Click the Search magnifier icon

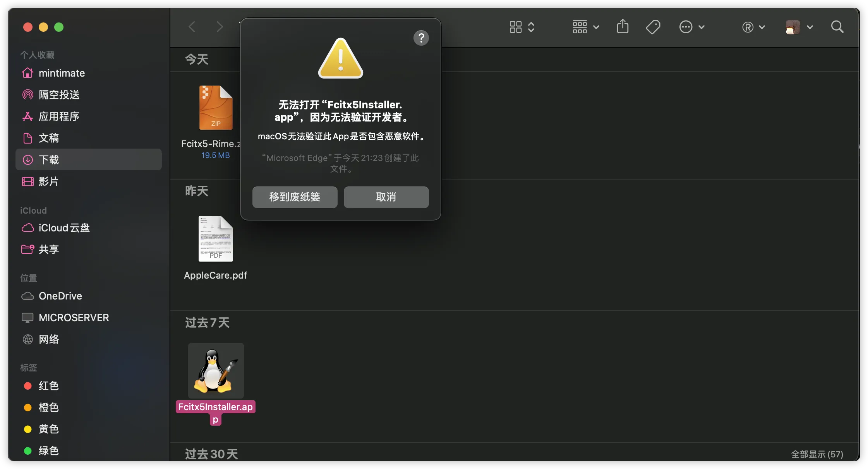coord(837,27)
